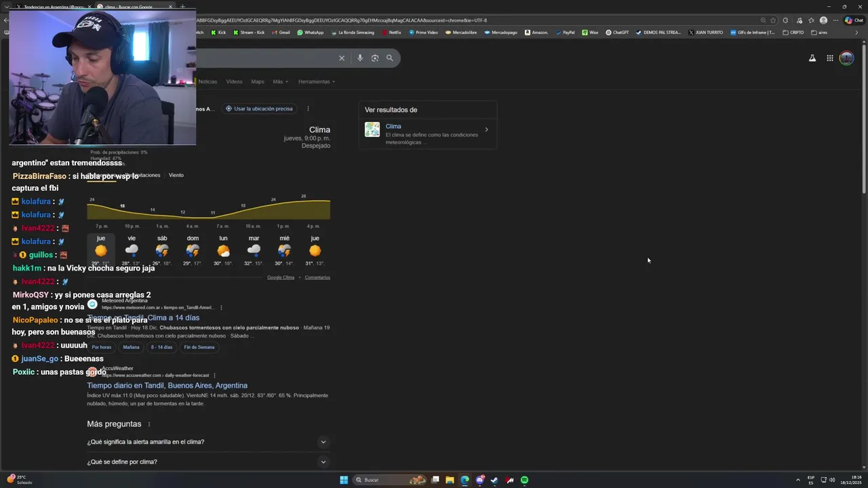Open the WhatsApp bookmark
This screenshot has height=488, width=868.
[311, 33]
